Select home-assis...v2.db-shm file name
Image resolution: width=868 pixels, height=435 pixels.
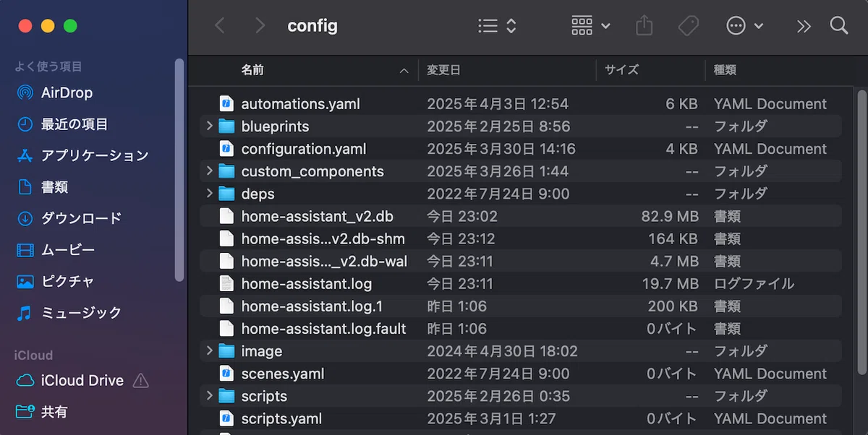click(323, 238)
